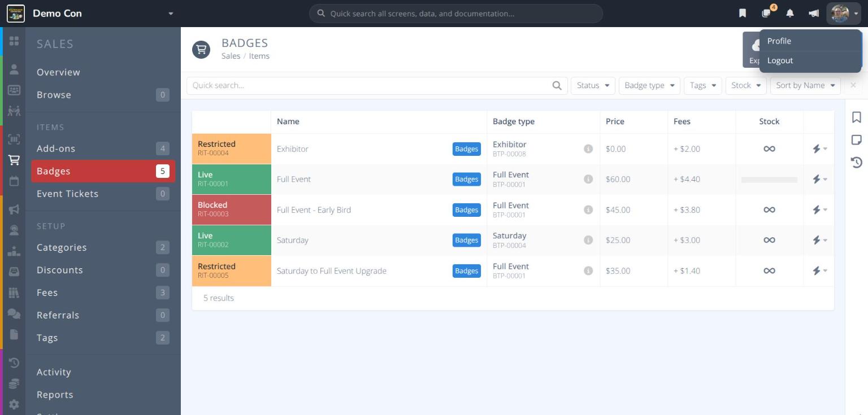
Task: Click the history icon in right side panel
Action: 857,163
